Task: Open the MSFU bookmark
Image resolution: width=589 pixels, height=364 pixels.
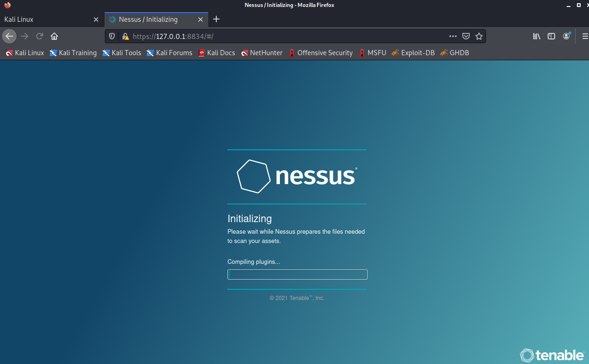Action: coord(372,53)
